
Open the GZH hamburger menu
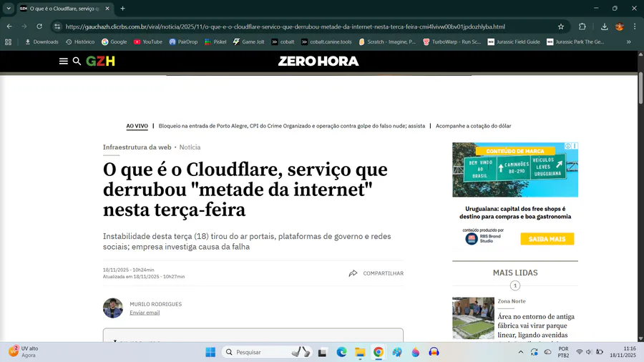coord(63,61)
